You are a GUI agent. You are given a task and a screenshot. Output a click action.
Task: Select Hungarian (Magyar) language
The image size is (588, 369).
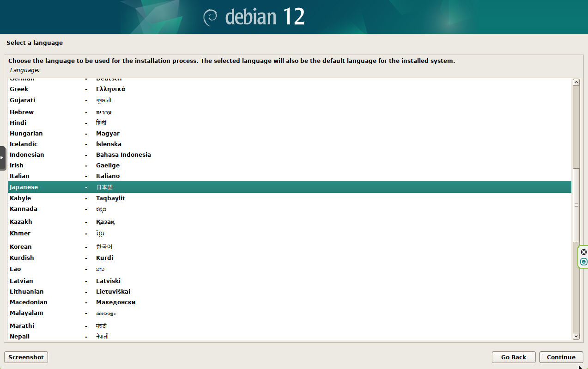(26, 134)
